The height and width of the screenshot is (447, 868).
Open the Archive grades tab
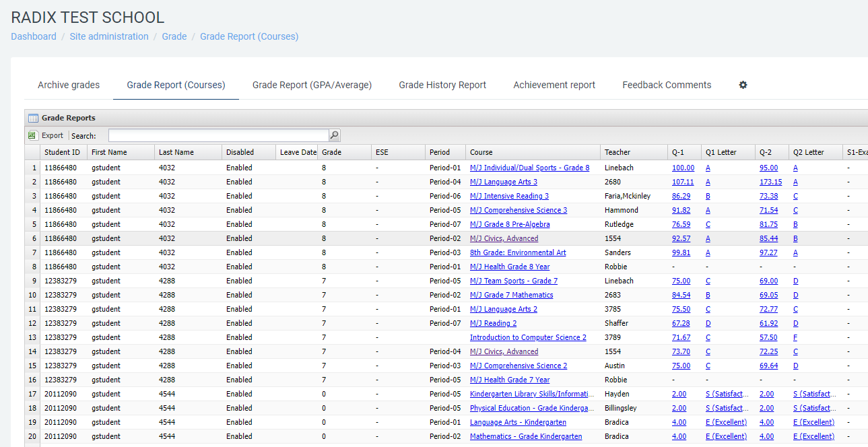[69, 85]
